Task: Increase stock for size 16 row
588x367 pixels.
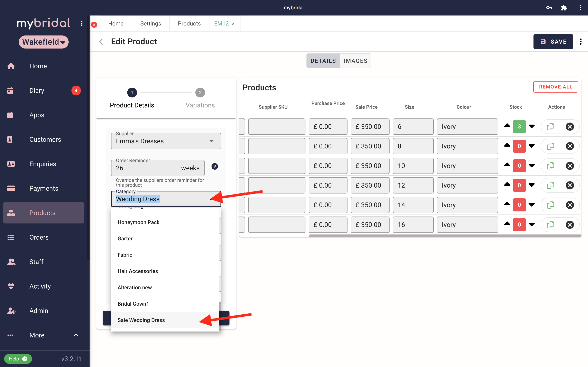Action: (507, 223)
